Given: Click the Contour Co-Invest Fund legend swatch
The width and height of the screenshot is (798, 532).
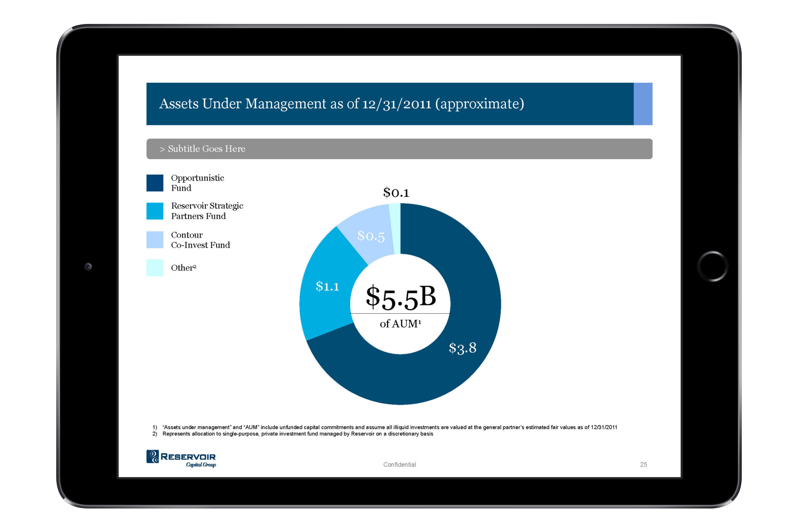Looking at the screenshot, I should (155, 240).
